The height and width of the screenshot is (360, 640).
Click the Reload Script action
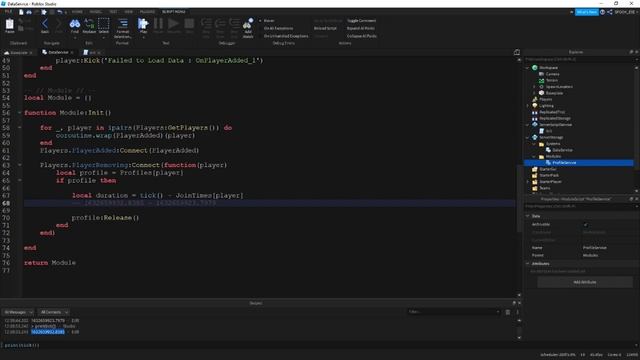[x=325, y=28]
